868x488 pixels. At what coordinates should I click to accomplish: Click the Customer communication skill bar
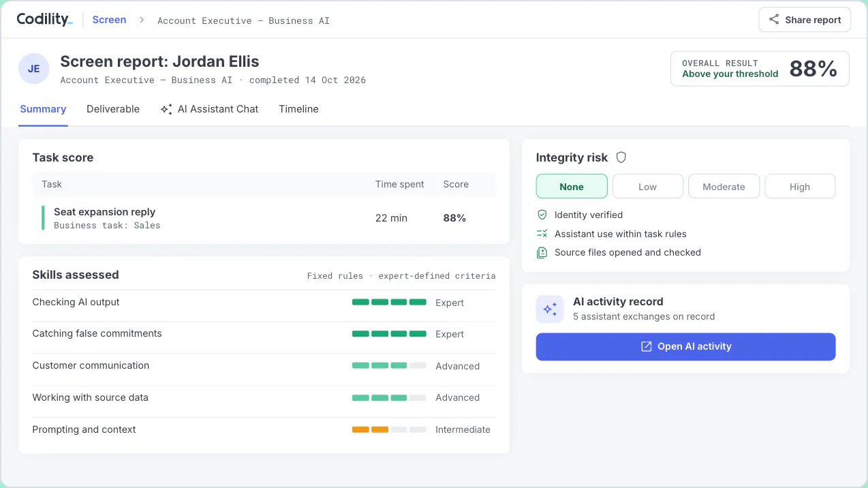coord(389,365)
